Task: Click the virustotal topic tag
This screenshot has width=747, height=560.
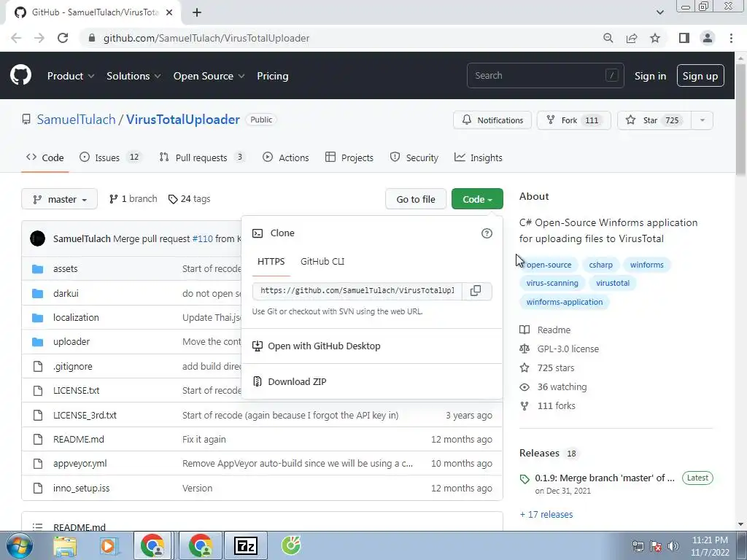Action: 613,283
